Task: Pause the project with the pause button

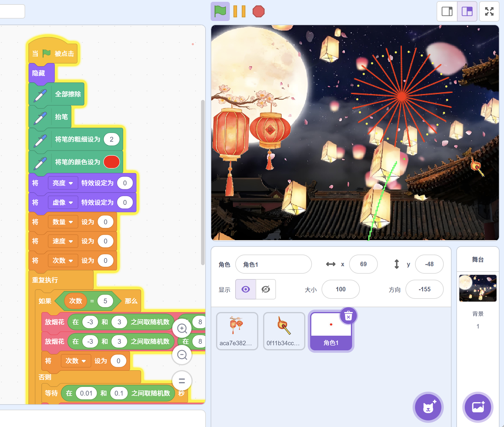Action: tap(239, 12)
